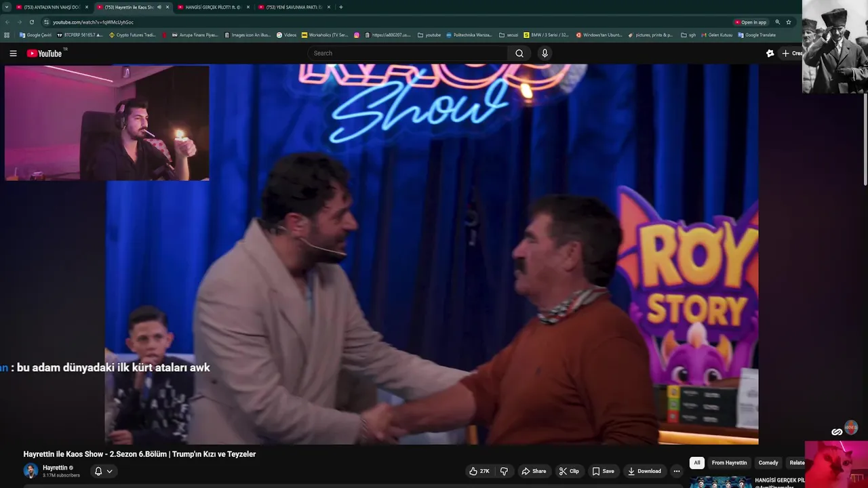Dislike the video with thumbs down
The width and height of the screenshot is (868, 488).
[504, 471]
